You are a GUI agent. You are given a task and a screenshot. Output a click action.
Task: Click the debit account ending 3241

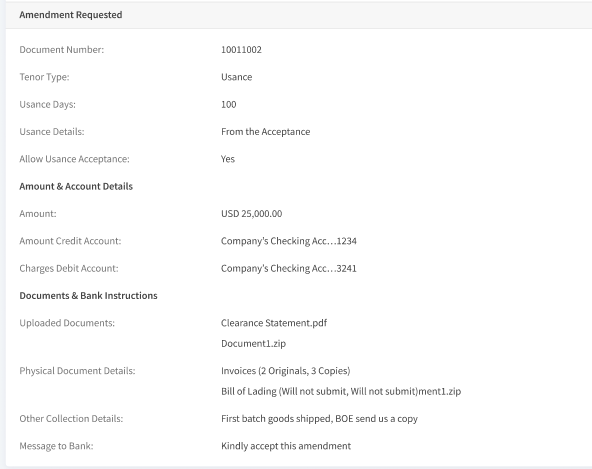[x=288, y=268]
